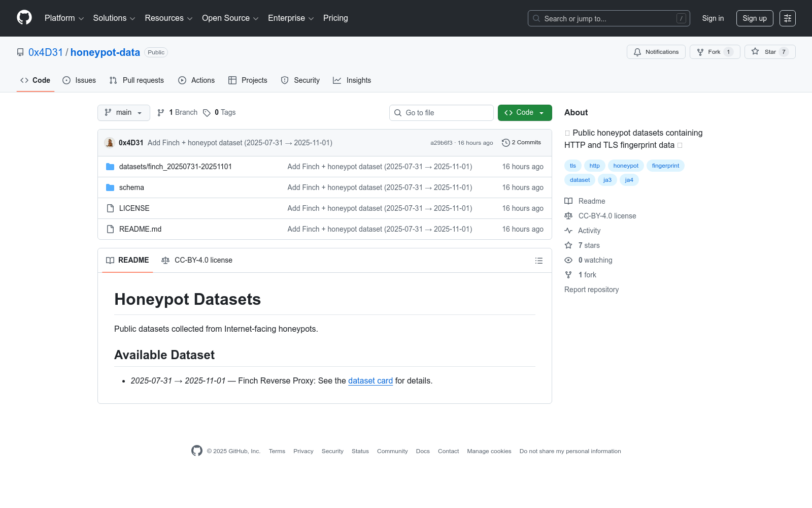This screenshot has height=508, width=812.
Task: Open the footer Terms link
Action: coord(277,451)
